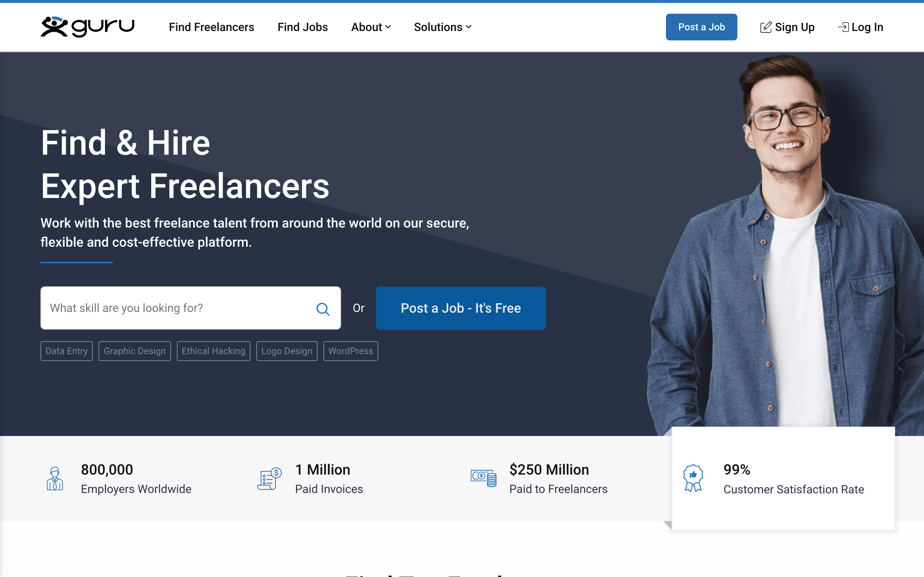Select the Data Entry skill tag
The image size is (924, 577).
point(66,351)
